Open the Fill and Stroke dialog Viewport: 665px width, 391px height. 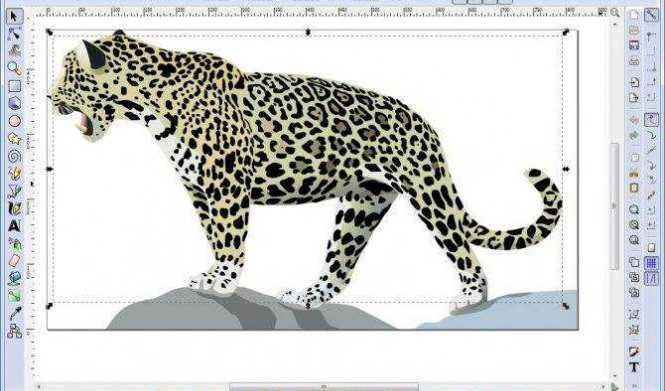point(634,352)
